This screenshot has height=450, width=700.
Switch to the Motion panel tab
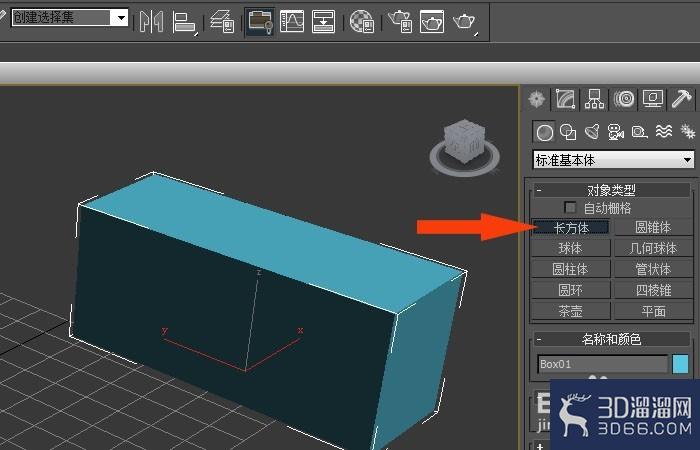coord(624,99)
